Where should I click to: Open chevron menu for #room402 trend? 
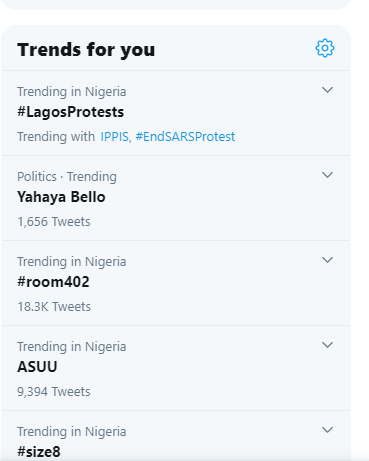point(327,260)
